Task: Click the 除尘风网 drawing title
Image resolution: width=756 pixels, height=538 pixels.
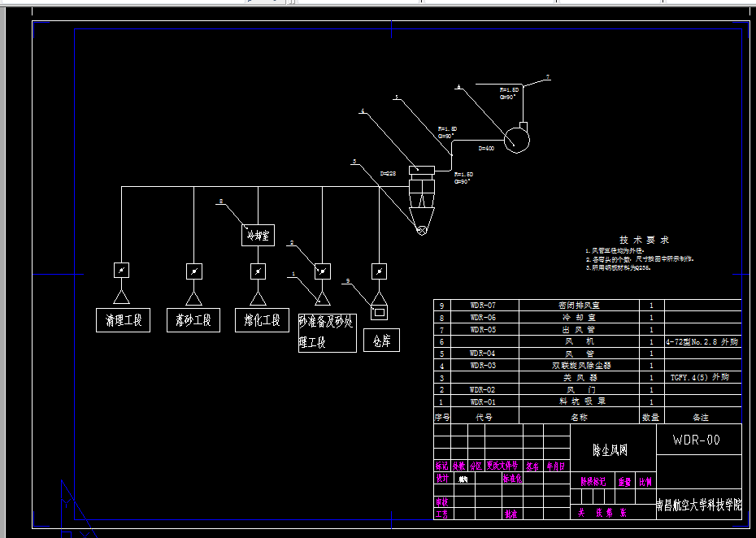Action: [610, 450]
